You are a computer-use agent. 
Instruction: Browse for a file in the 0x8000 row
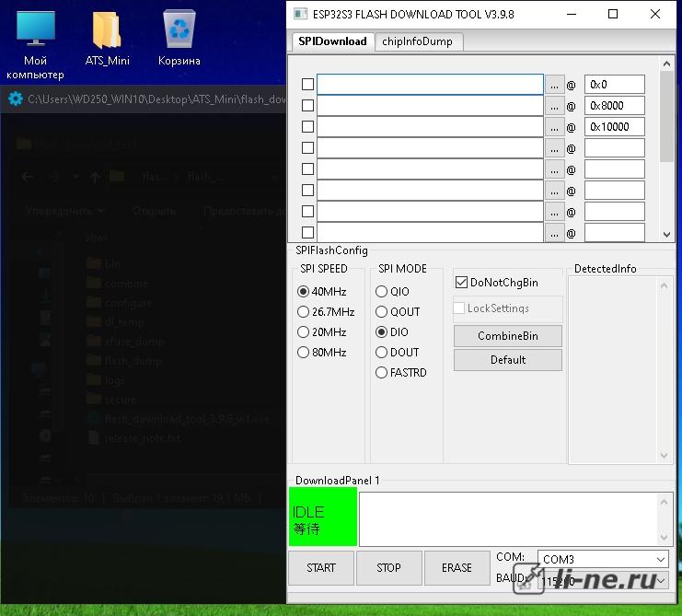[x=554, y=106]
